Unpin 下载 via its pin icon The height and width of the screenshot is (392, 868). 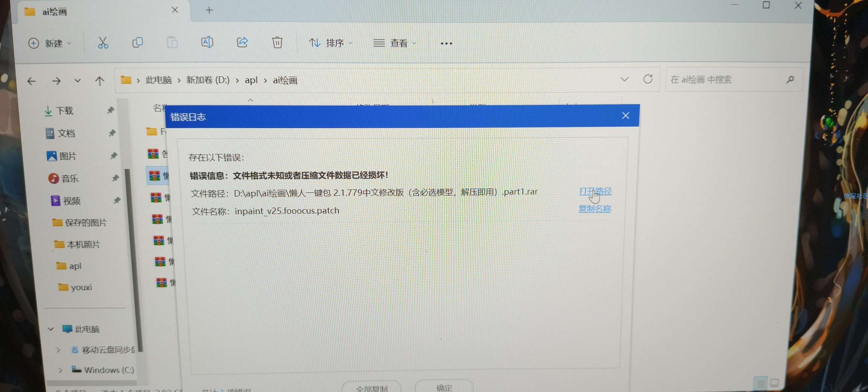pos(110,110)
